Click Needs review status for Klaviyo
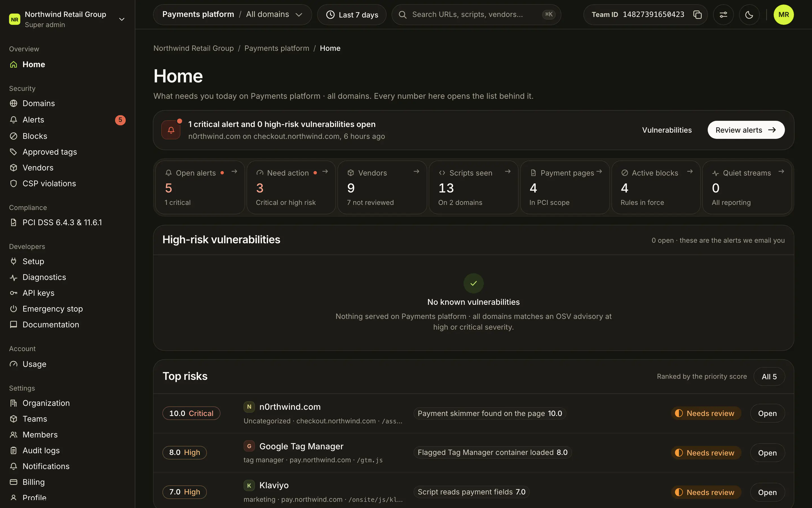 (x=706, y=492)
